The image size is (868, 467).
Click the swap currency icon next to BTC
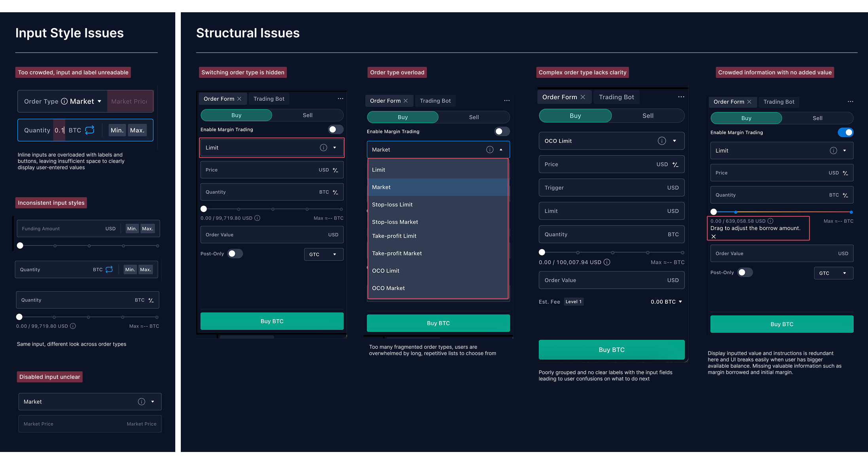pos(90,130)
